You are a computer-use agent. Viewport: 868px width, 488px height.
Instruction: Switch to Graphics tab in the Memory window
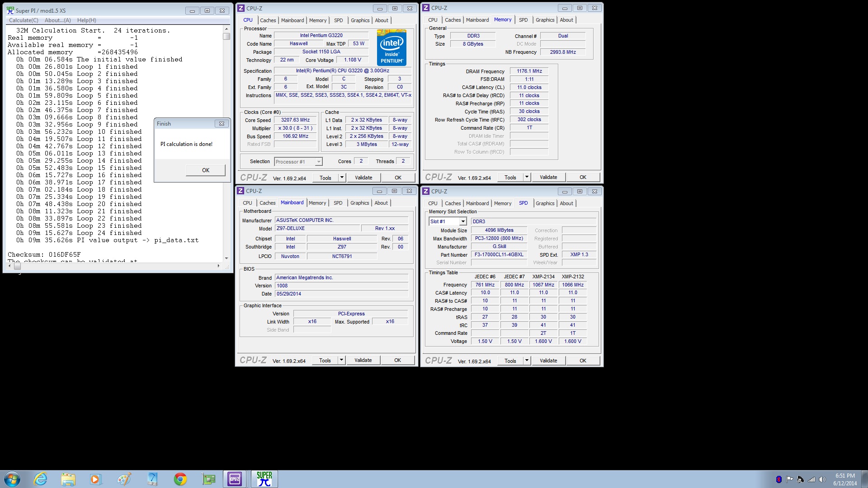point(545,20)
